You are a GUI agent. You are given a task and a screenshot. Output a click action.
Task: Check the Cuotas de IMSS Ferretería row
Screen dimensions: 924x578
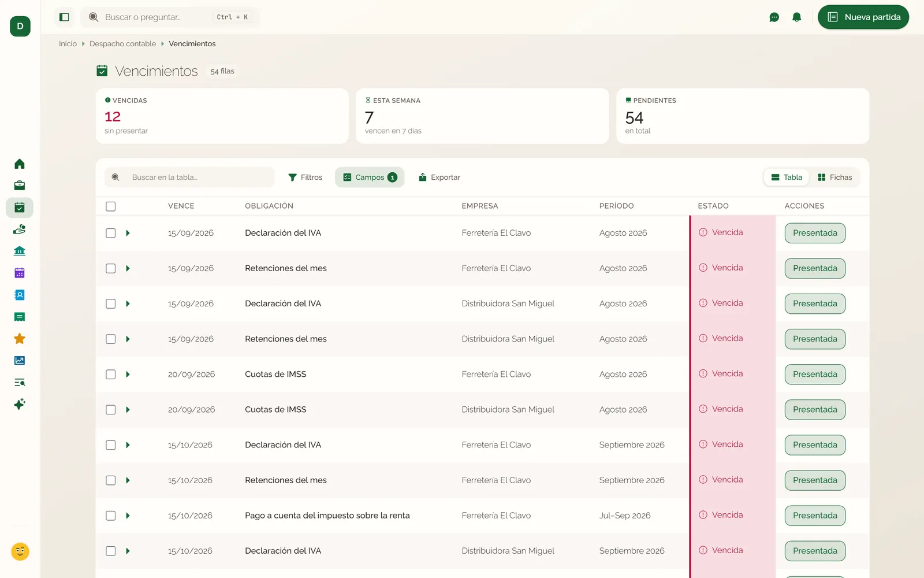coord(111,375)
